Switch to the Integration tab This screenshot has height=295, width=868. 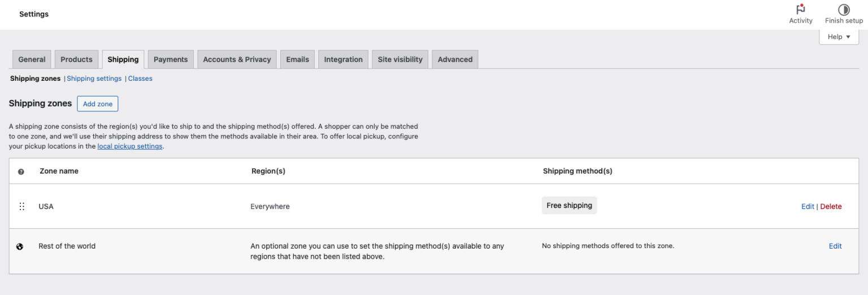[343, 59]
